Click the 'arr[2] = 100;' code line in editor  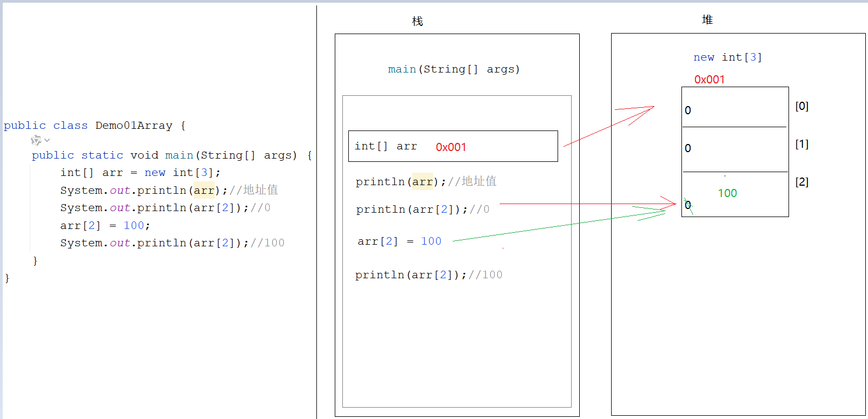105,226
